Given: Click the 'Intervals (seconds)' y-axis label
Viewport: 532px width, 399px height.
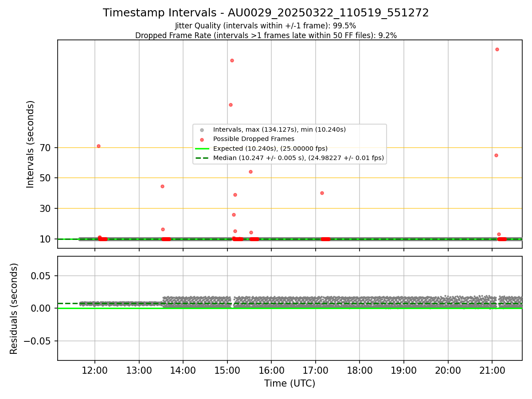Looking at the screenshot, I should click(31, 144).
